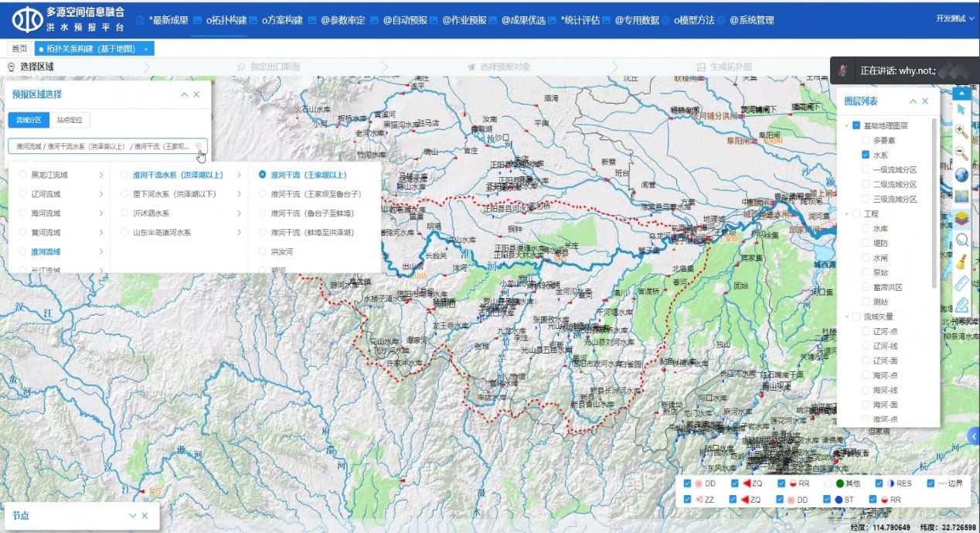Collapse the 工程 layer group
This screenshot has height=533, width=980.
click(x=847, y=214)
